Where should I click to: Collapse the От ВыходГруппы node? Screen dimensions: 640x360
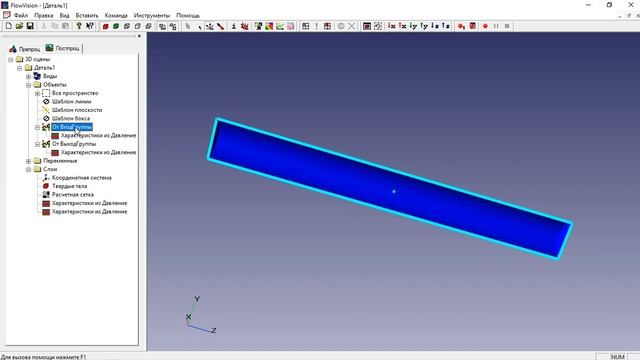(38, 144)
